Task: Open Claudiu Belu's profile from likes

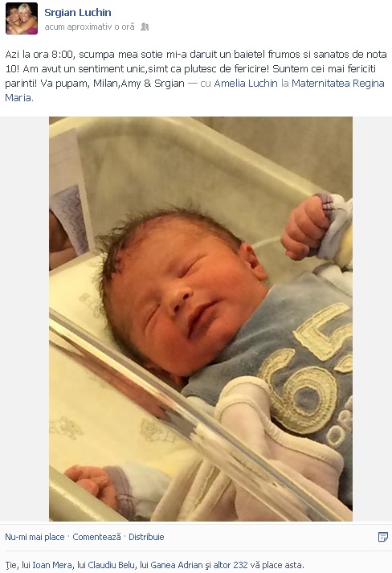Action: coord(111,565)
